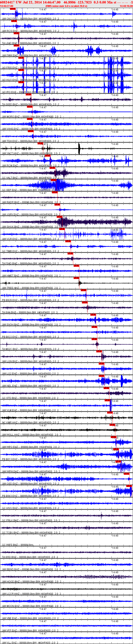Click the event header title 60824417 UW

[11, 2]
